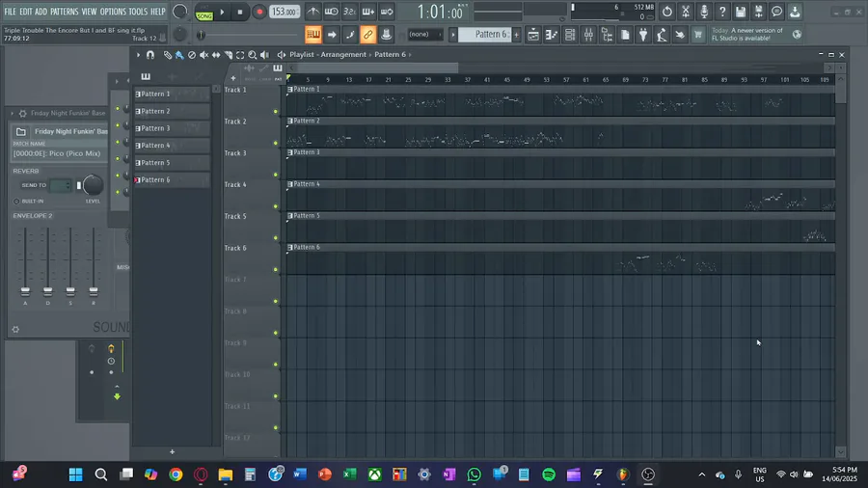Select the Playback speaker tool in Playlist
Viewport: 868px width, 488px height.
tap(264, 55)
